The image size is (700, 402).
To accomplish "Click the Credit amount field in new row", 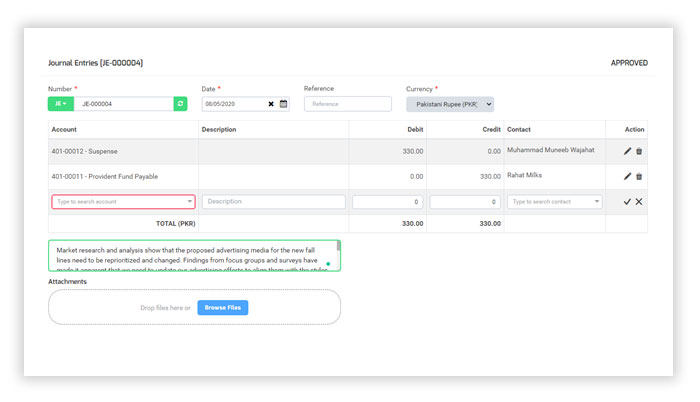I will pos(465,201).
